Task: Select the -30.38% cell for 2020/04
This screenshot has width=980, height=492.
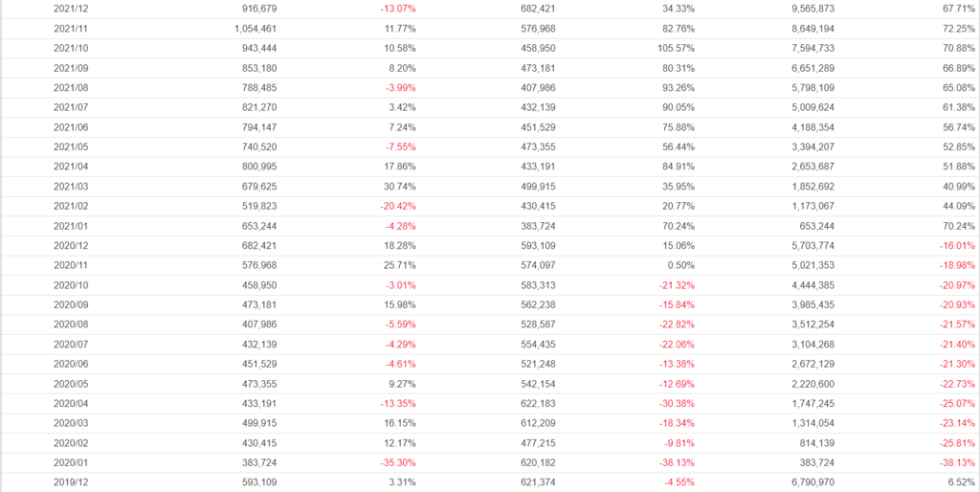Action: tap(677, 403)
